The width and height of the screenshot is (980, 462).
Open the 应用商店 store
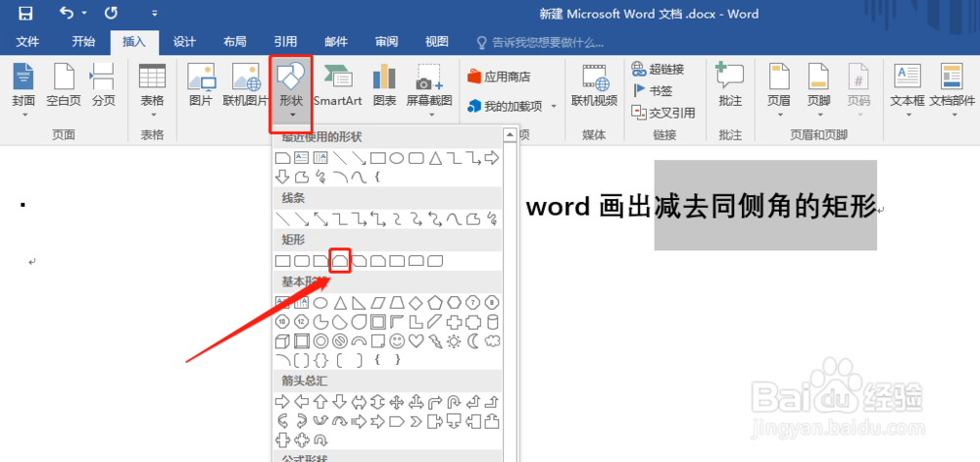click(499, 77)
